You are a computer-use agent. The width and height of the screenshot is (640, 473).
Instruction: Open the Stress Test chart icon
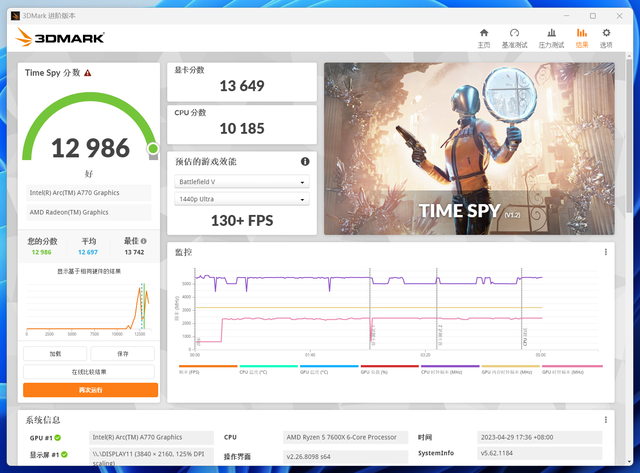pos(551,33)
